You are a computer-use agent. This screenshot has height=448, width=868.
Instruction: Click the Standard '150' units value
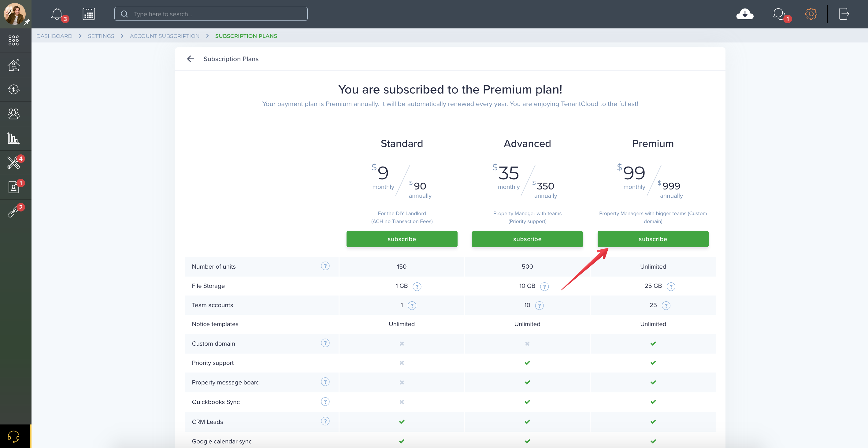pos(401,266)
